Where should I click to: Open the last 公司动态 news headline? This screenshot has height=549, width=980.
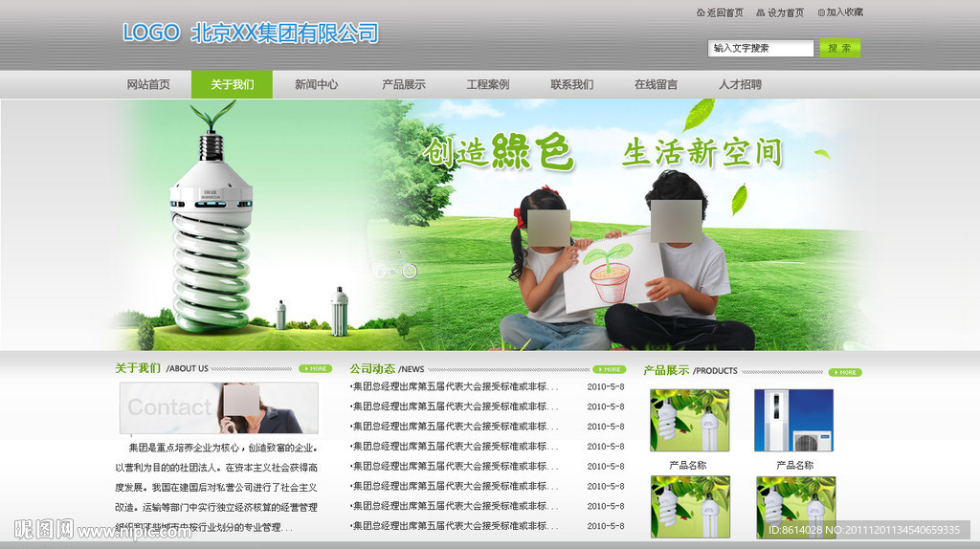(x=455, y=526)
